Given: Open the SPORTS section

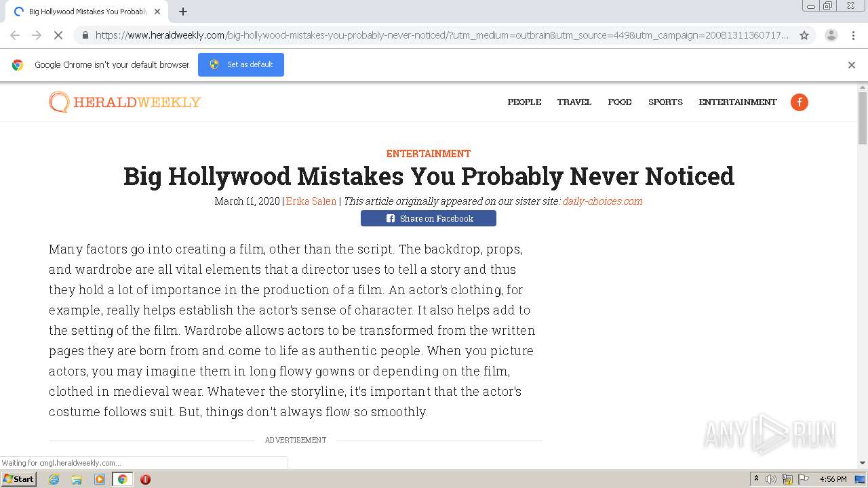Looking at the screenshot, I should pyautogui.click(x=665, y=102).
